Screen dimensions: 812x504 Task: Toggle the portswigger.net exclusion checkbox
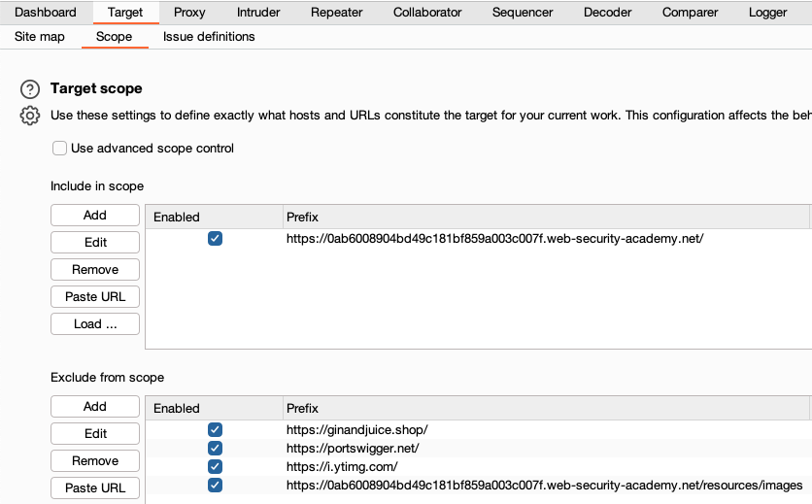coord(216,448)
